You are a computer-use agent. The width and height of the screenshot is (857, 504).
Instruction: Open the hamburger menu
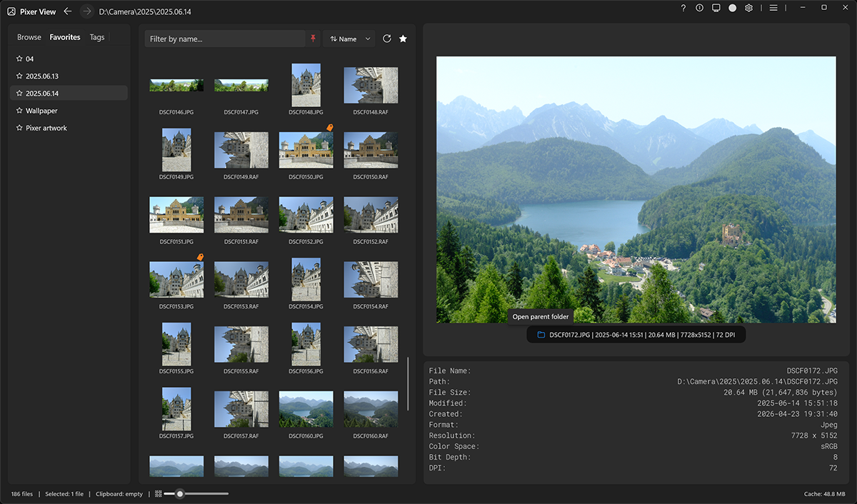tap(773, 8)
